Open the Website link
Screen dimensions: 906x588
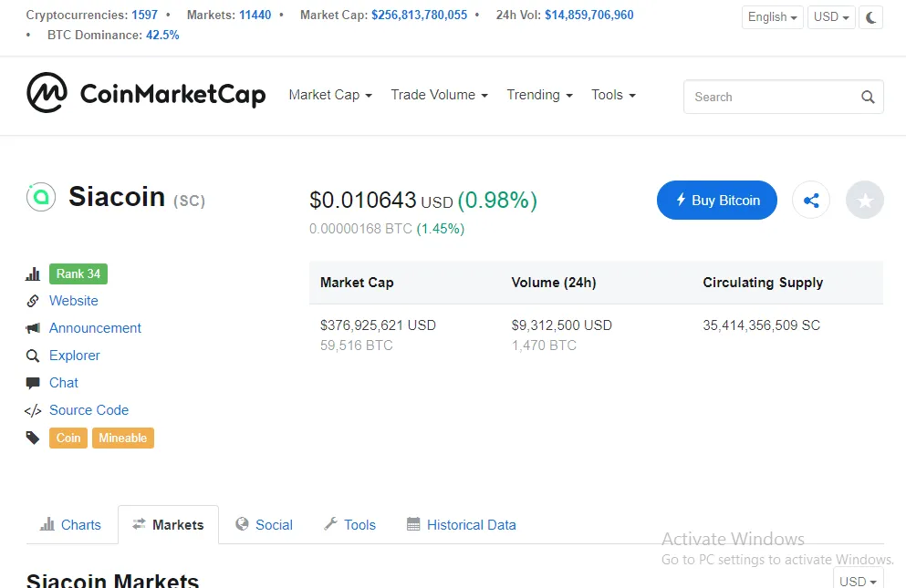pyautogui.click(x=73, y=301)
